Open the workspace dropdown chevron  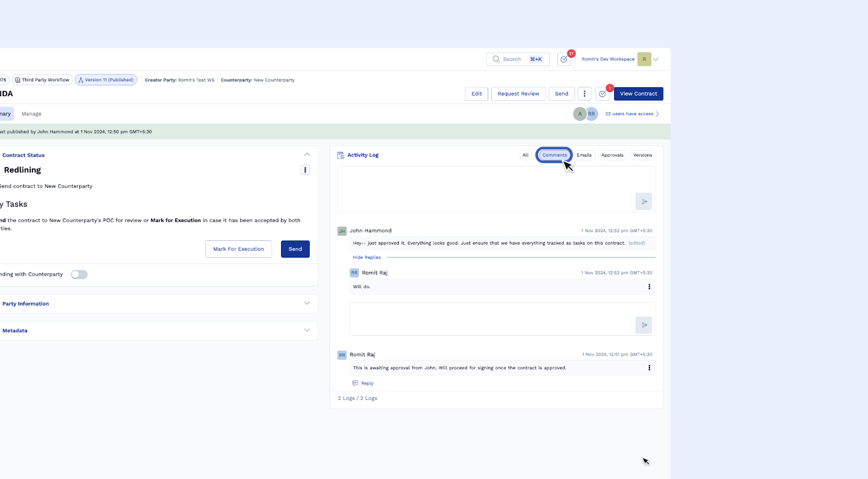pyautogui.click(x=656, y=59)
